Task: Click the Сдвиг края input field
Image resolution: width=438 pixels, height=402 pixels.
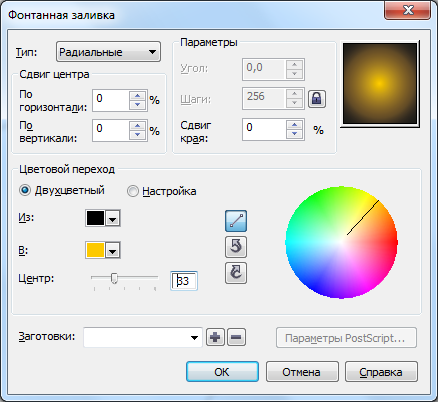Action: [264, 129]
